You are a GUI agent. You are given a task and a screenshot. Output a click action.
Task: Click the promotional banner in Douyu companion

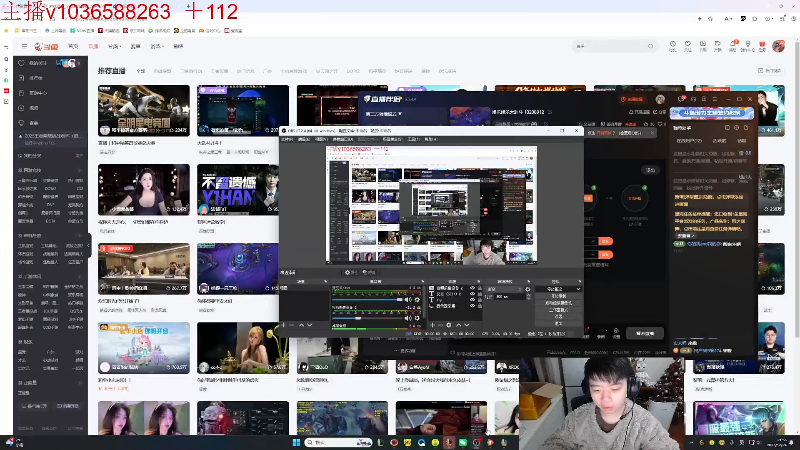[x=712, y=113]
